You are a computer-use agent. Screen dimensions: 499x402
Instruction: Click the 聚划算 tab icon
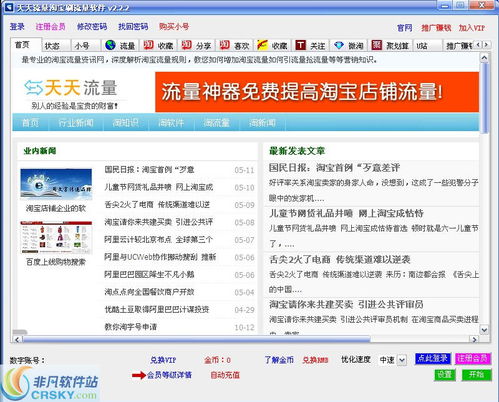[377, 45]
